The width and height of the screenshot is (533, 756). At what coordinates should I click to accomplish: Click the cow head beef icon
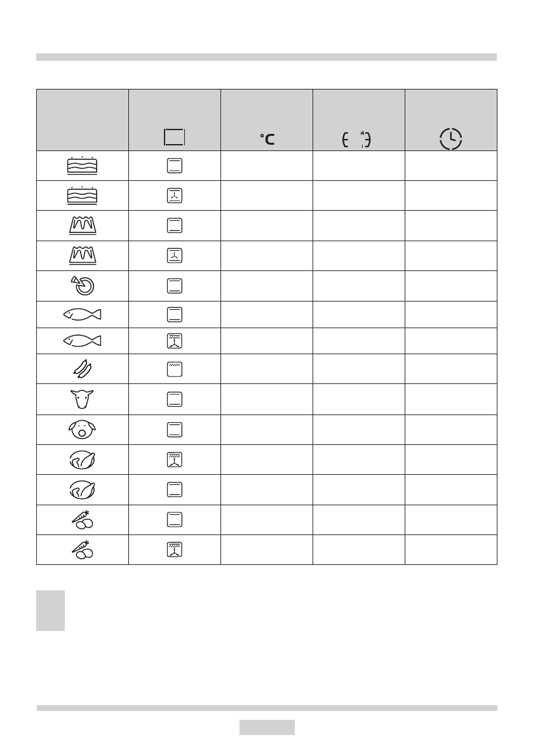[83, 399]
